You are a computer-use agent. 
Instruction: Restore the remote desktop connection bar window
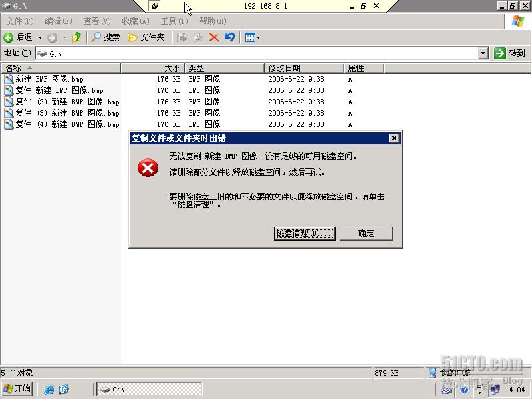[x=364, y=6]
